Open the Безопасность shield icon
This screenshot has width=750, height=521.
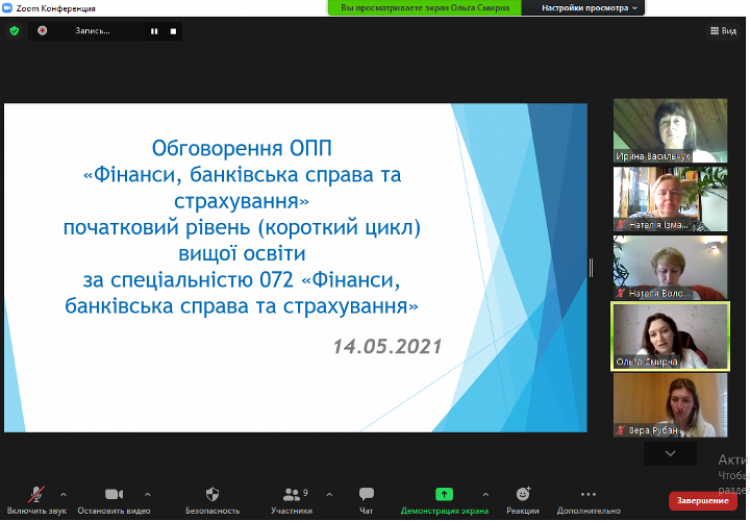[212, 495]
